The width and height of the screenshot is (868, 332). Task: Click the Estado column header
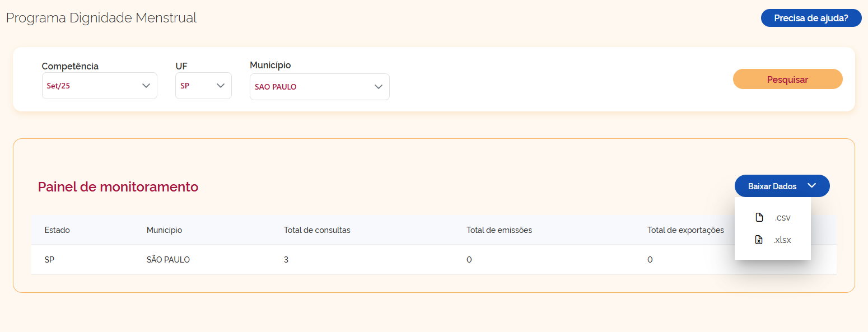tap(57, 230)
